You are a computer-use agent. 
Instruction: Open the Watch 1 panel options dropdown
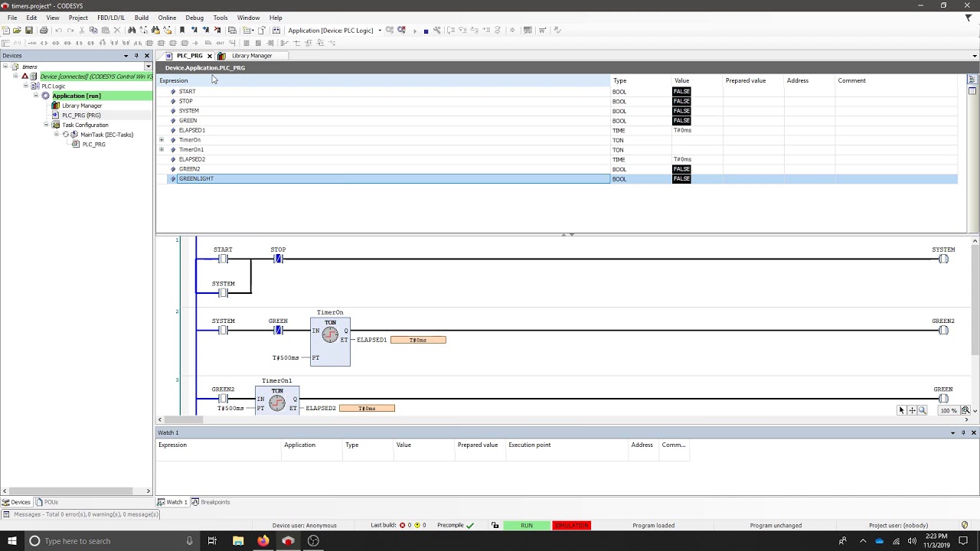952,432
